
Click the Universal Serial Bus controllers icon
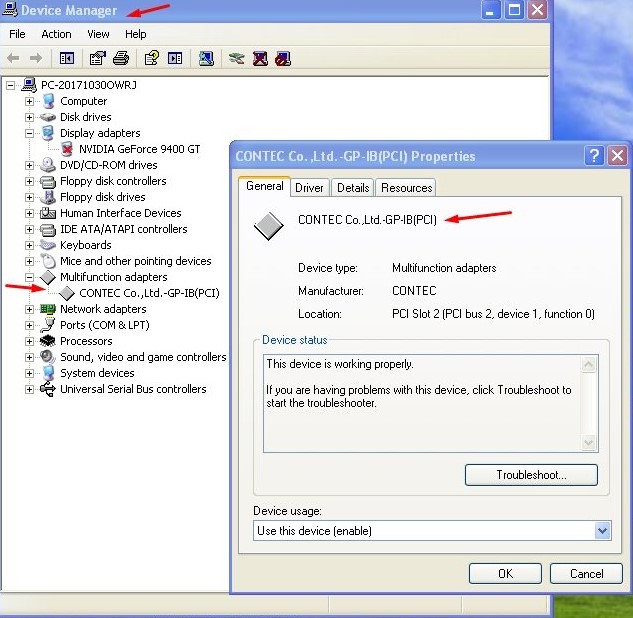pos(48,389)
